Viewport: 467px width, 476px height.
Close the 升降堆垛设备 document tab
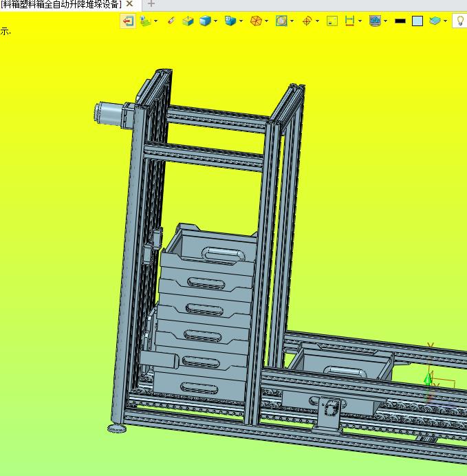[129, 4]
